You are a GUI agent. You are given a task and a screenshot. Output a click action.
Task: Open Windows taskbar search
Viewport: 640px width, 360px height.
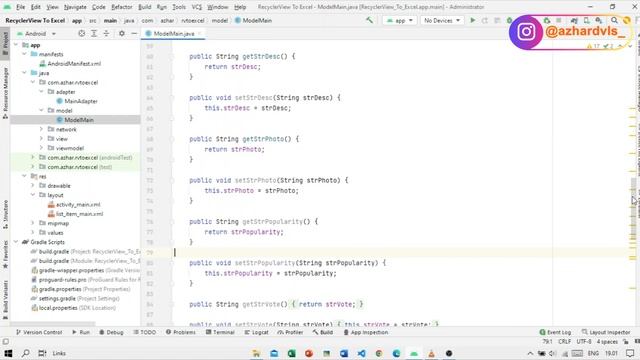pos(25,353)
